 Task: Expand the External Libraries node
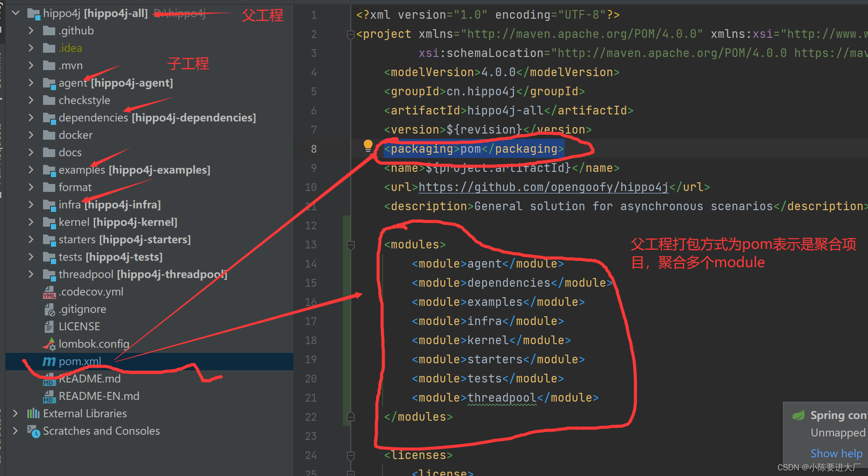tap(16, 413)
